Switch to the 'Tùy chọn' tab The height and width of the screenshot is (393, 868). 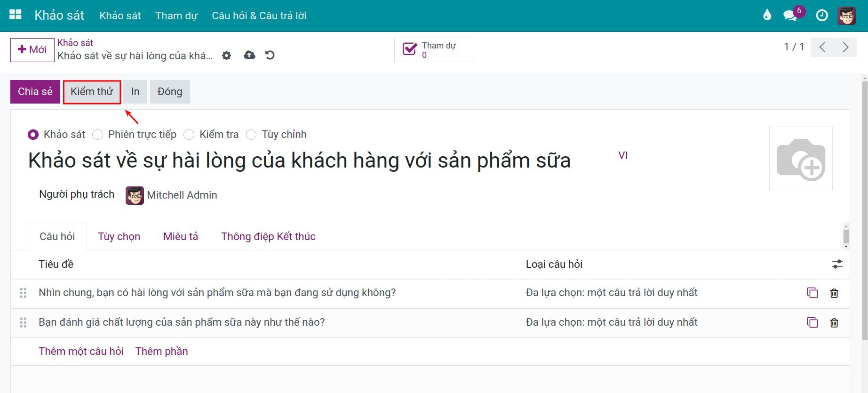coord(119,236)
